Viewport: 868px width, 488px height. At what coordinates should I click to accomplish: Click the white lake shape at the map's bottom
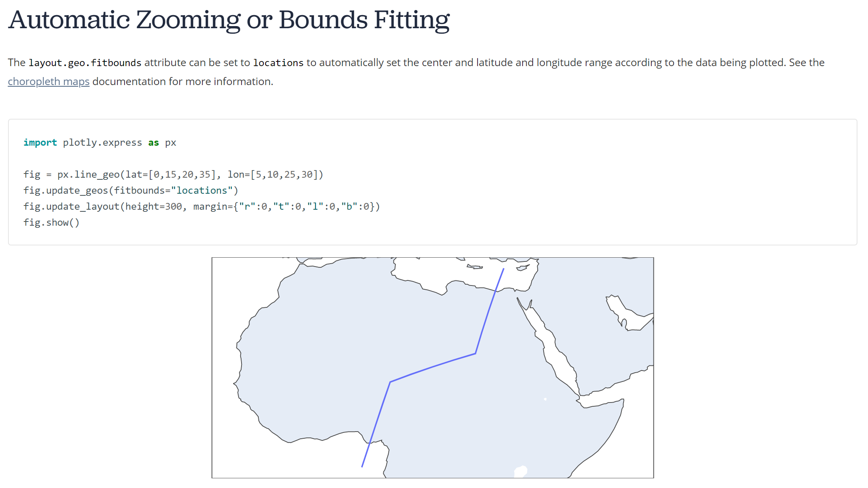pos(521,472)
